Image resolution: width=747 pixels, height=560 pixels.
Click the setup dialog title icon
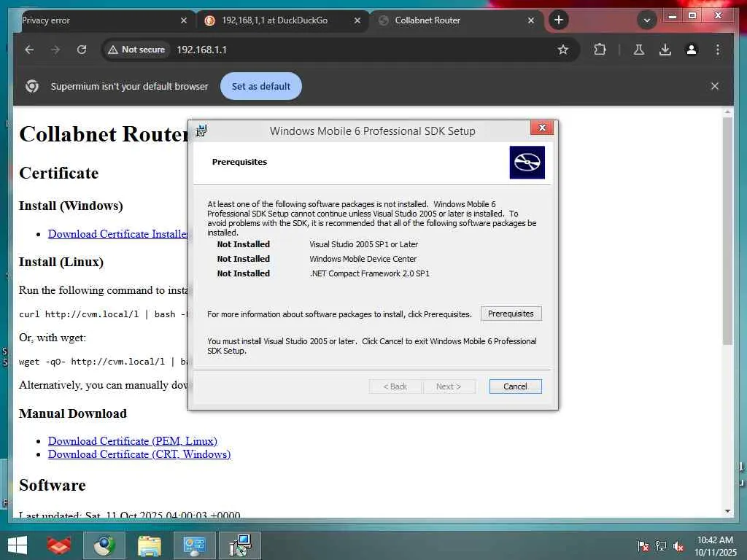coord(201,131)
